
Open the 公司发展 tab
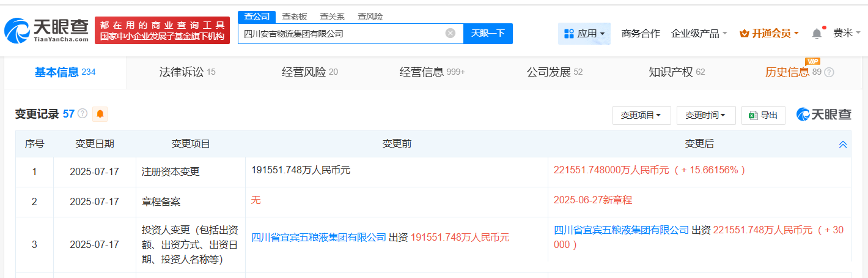tap(554, 72)
